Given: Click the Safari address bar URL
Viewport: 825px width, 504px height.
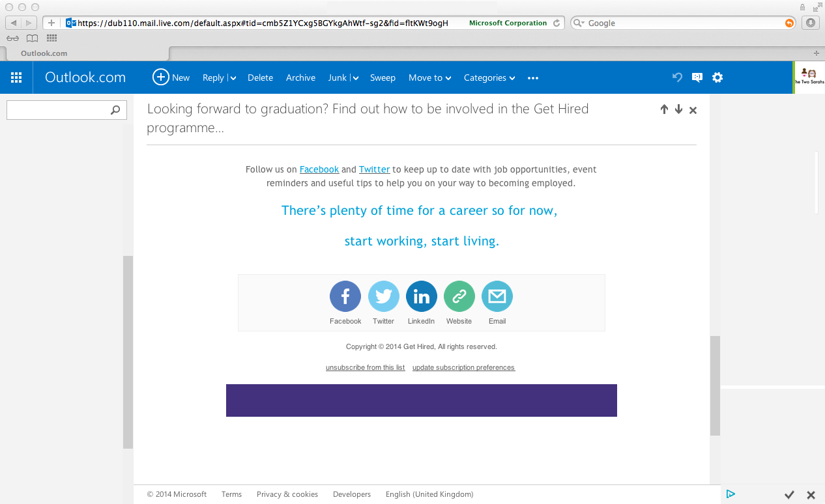Looking at the screenshot, I should click(263, 23).
